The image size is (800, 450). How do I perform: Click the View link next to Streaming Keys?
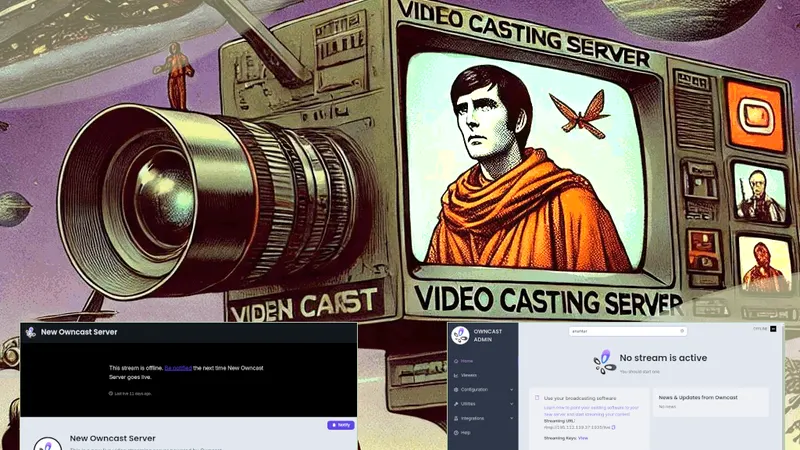583,438
